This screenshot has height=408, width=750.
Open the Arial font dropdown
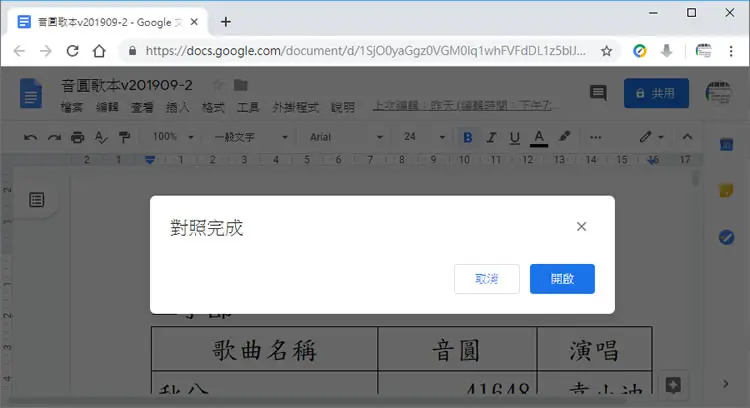[346, 137]
